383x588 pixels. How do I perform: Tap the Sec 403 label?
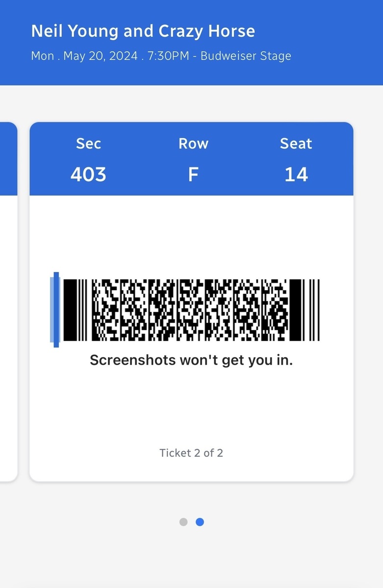coord(88,159)
